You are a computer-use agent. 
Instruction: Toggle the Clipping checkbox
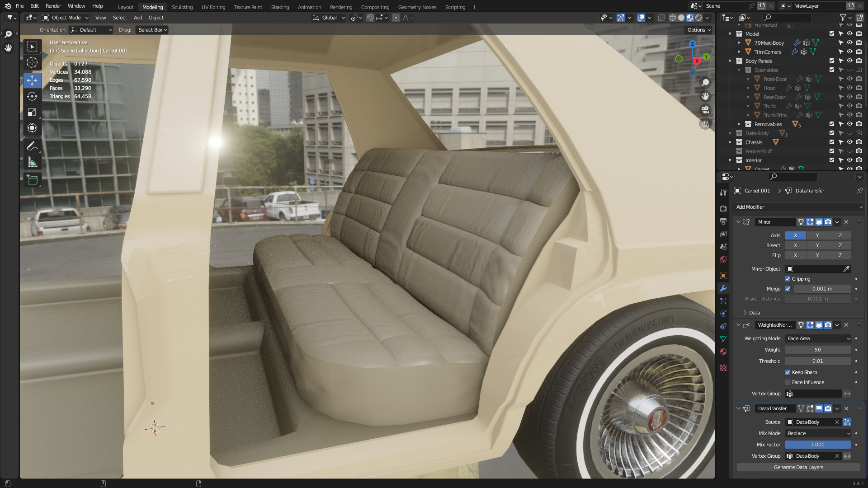coord(788,279)
